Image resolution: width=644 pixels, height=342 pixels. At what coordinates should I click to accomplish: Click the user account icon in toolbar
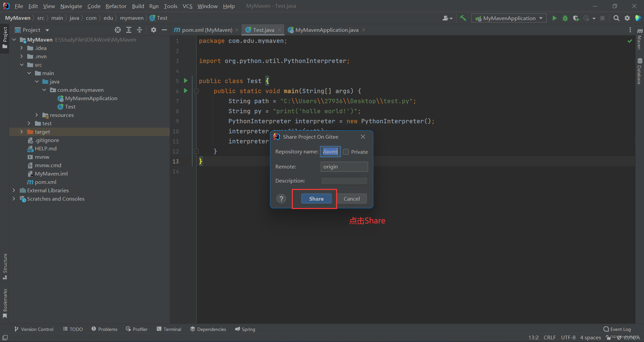[x=447, y=18]
